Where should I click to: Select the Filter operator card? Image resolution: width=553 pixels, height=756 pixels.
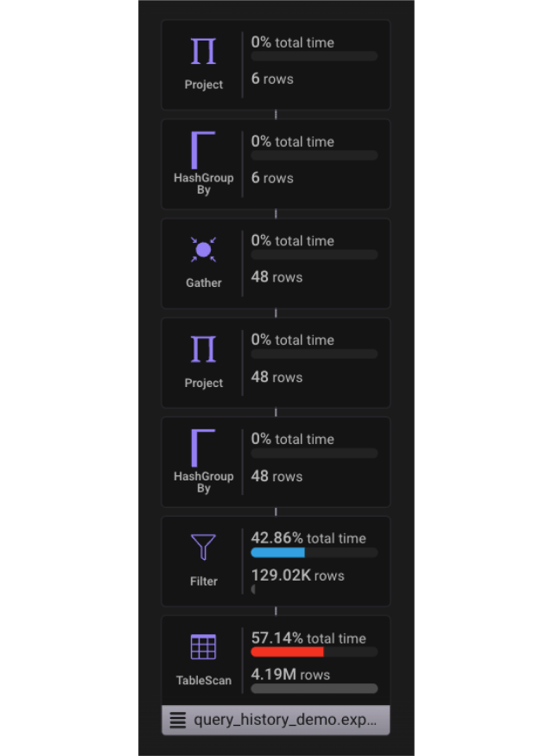pos(276,561)
